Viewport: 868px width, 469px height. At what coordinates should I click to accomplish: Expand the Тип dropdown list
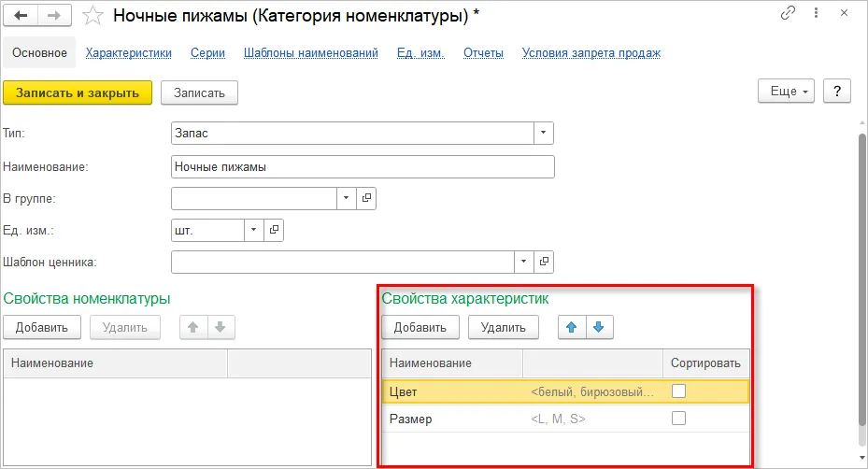(x=543, y=133)
